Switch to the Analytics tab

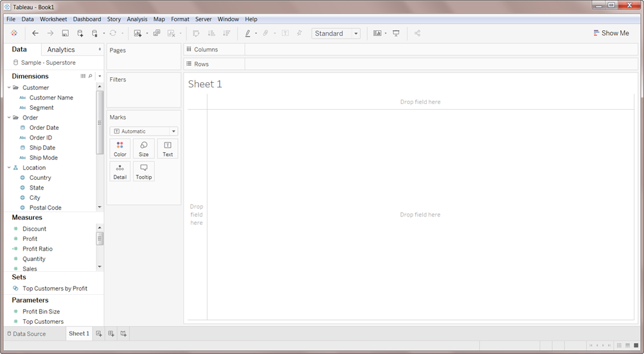(x=61, y=49)
